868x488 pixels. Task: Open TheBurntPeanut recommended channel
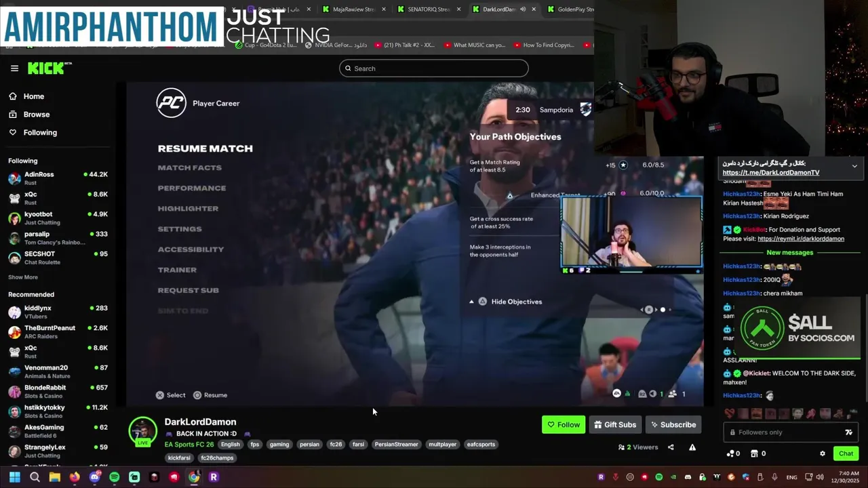58,331
